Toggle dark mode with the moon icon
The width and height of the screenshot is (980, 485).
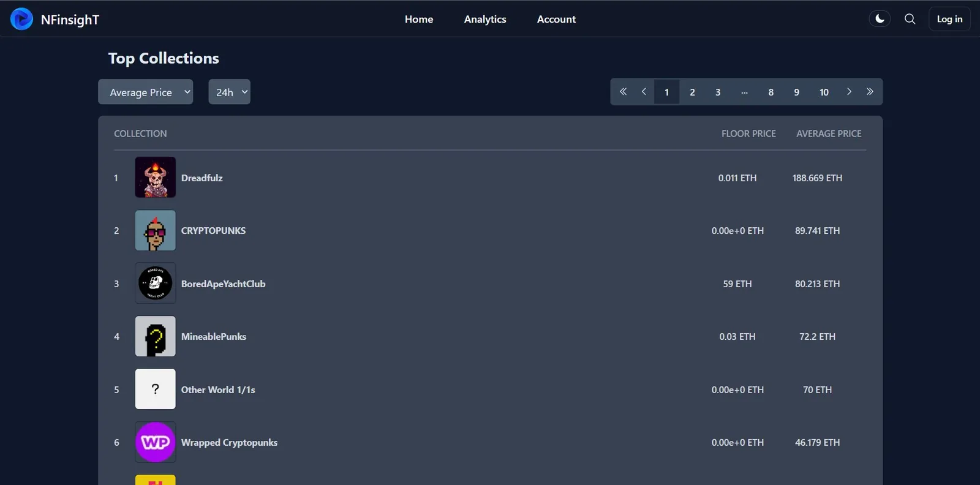[x=880, y=19]
